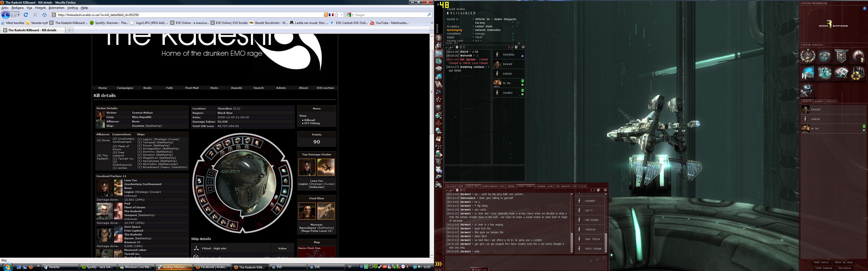Select Amorphias in the Local member list
This screenshot has width=868, height=271.
508,54
